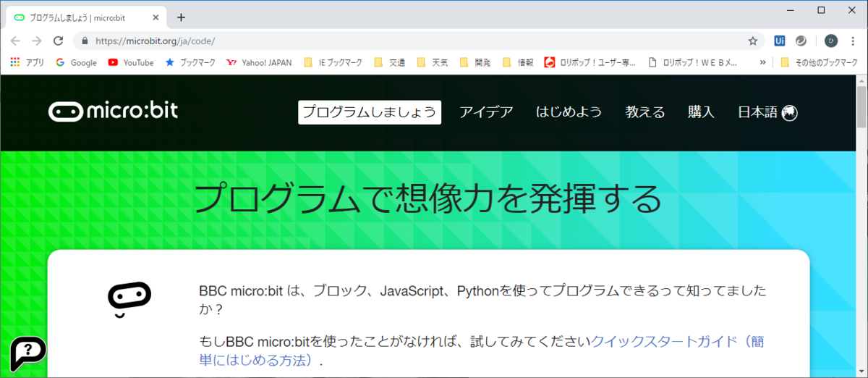Click the page vertical scrollbar thumb

coord(861,106)
